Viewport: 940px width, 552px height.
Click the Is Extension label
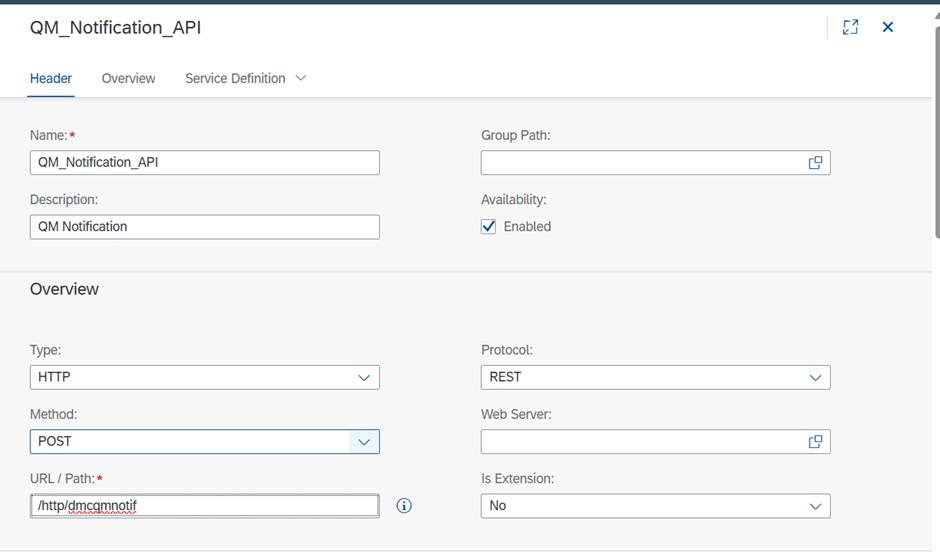[x=517, y=478]
